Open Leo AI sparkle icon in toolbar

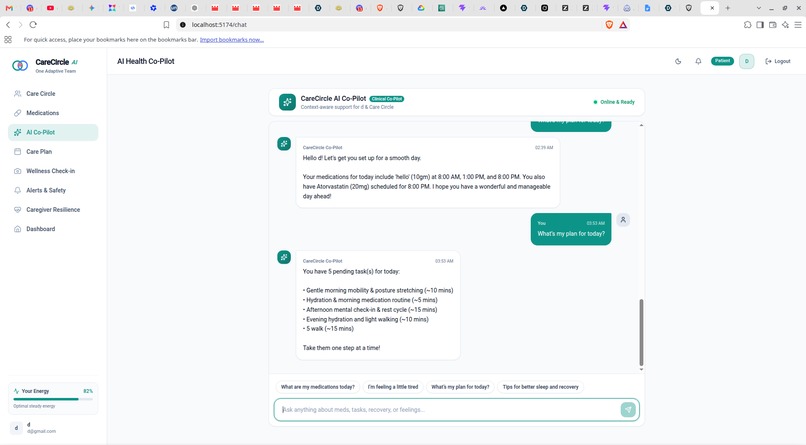click(x=785, y=25)
